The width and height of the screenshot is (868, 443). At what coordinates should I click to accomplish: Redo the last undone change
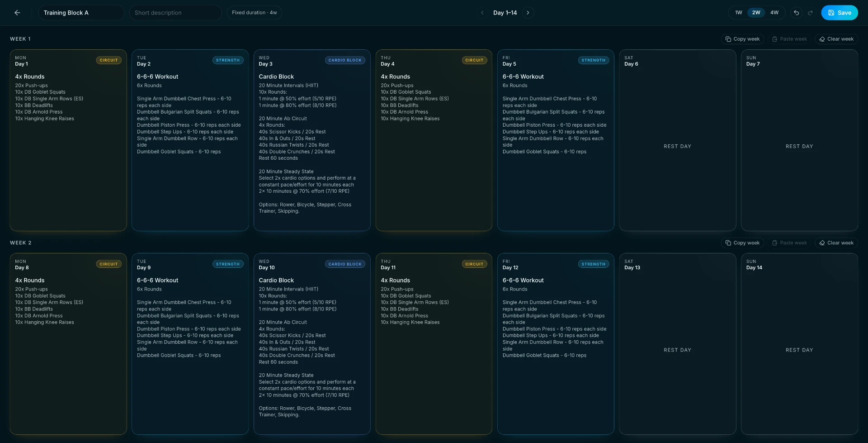click(811, 13)
